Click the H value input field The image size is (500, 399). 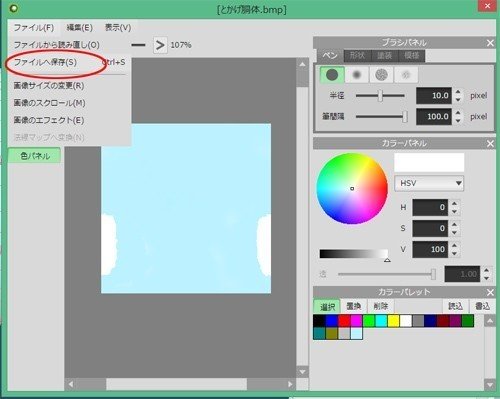pos(430,207)
